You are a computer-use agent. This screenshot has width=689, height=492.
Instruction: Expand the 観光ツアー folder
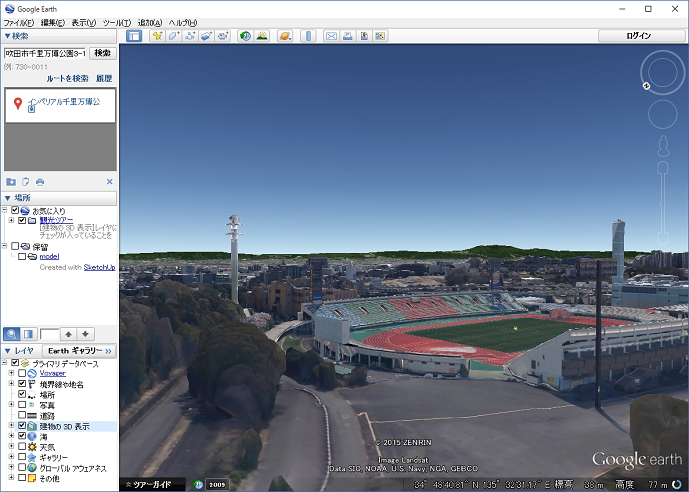pos(11,220)
